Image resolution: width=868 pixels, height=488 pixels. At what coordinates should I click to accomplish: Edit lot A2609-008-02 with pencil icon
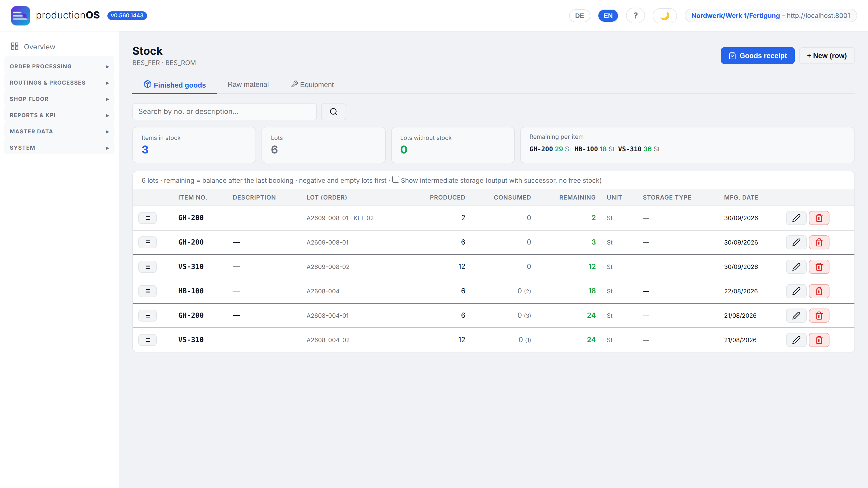pos(796,267)
